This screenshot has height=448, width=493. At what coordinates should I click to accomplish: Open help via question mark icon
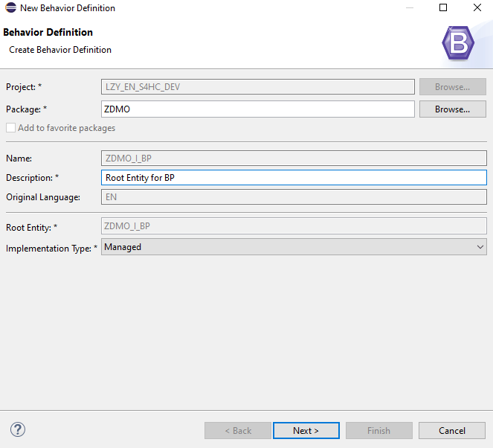tap(18, 429)
